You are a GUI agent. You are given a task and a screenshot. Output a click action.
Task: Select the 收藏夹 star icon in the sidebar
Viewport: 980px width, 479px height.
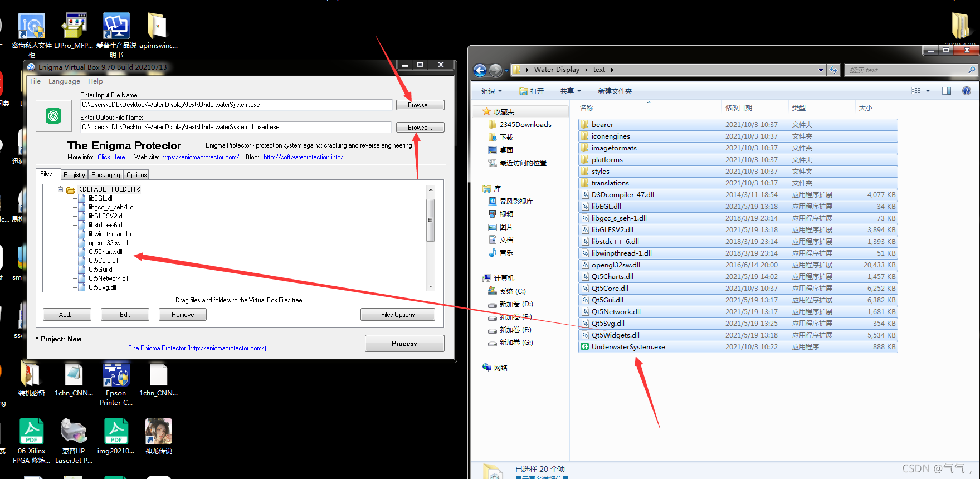pos(486,112)
